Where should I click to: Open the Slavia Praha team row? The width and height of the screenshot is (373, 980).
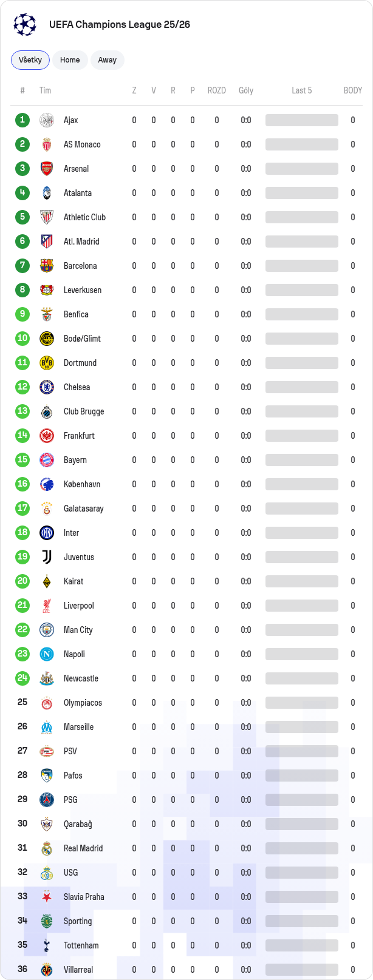pos(187,897)
